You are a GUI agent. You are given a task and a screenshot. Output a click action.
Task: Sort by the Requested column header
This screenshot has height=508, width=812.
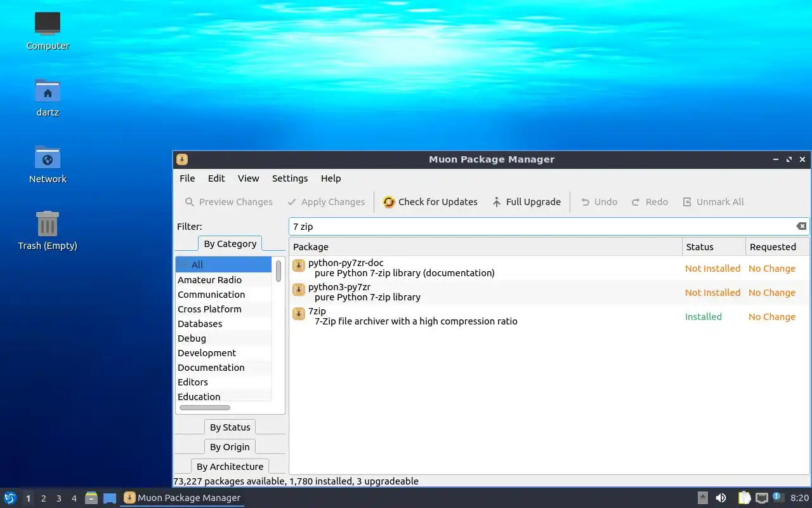pos(777,247)
